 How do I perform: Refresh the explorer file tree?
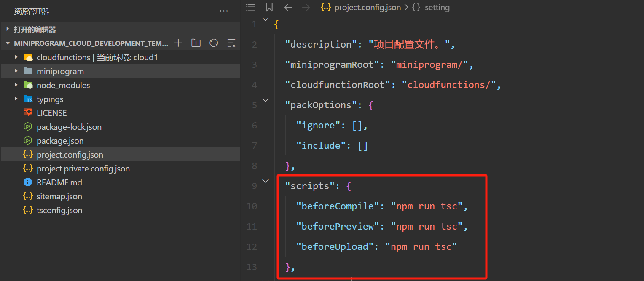(x=214, y=43)
